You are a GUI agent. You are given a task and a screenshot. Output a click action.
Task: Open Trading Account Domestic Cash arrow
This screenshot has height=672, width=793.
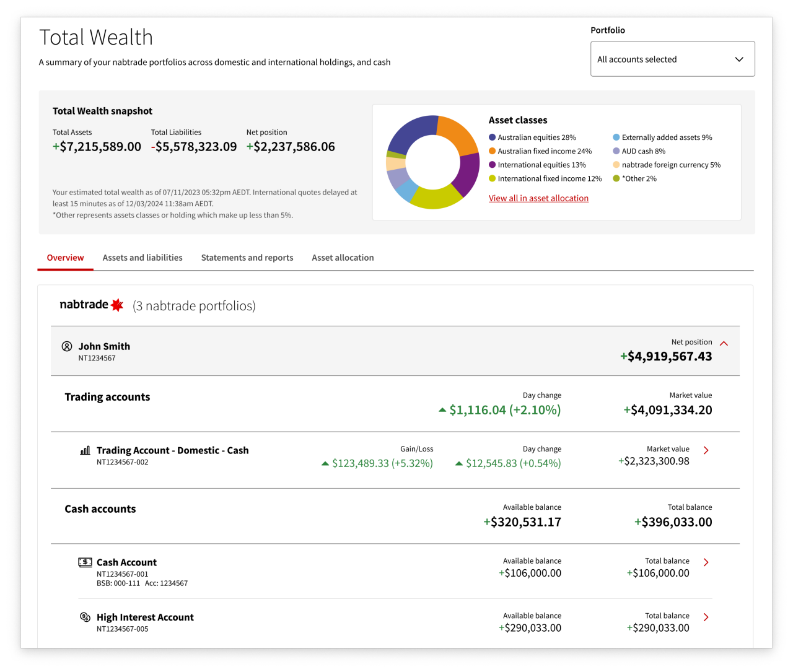tap(706, 450)
